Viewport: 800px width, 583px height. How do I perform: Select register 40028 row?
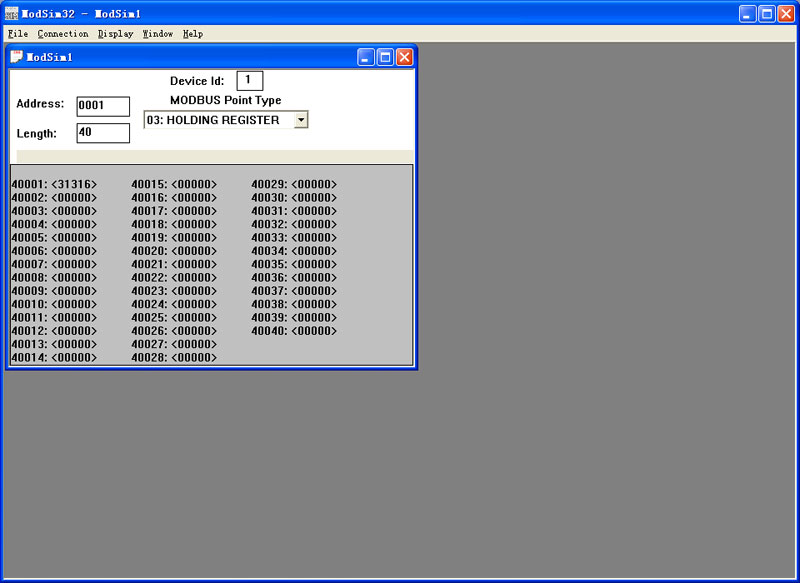pyautogui.click(x=174, y=357)
